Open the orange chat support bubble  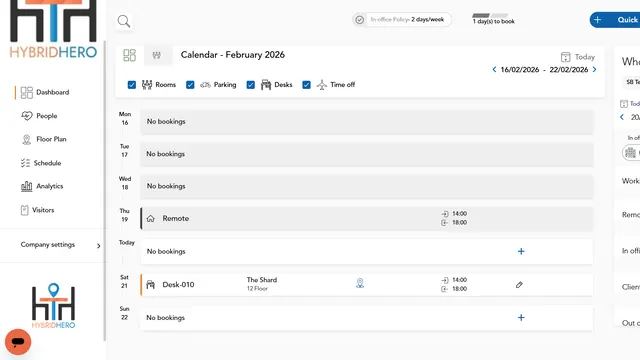pyautogui.click(x=18, y=342)
